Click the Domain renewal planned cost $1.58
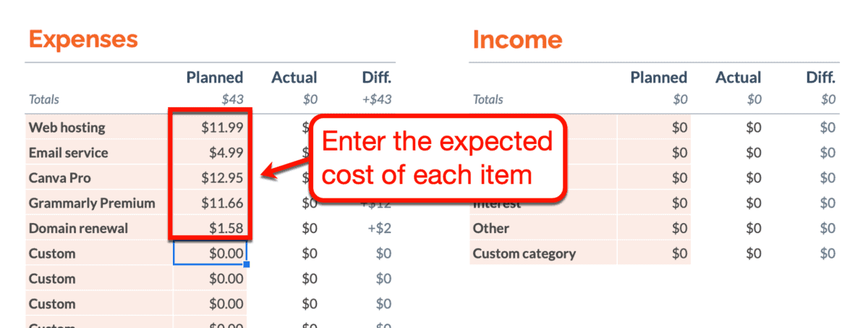Image resolution: width=868 pixels, height=328 pixels. click(x=208, y=229)
